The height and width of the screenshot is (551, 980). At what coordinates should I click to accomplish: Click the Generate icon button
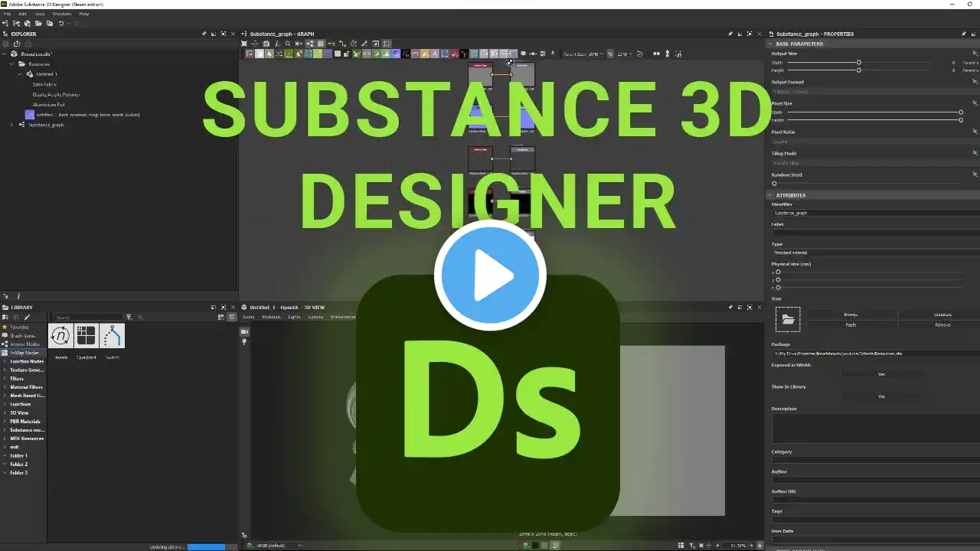(x=942, y=315)
